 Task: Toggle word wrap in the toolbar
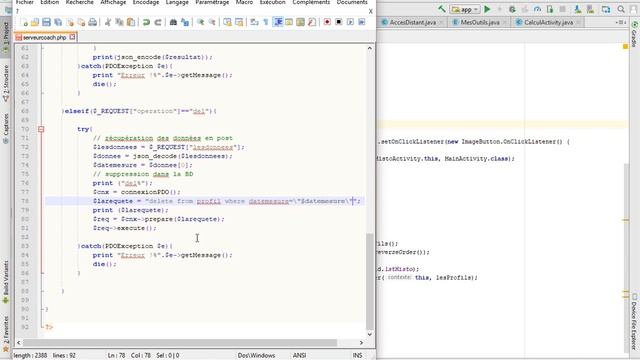click(254, 22)
